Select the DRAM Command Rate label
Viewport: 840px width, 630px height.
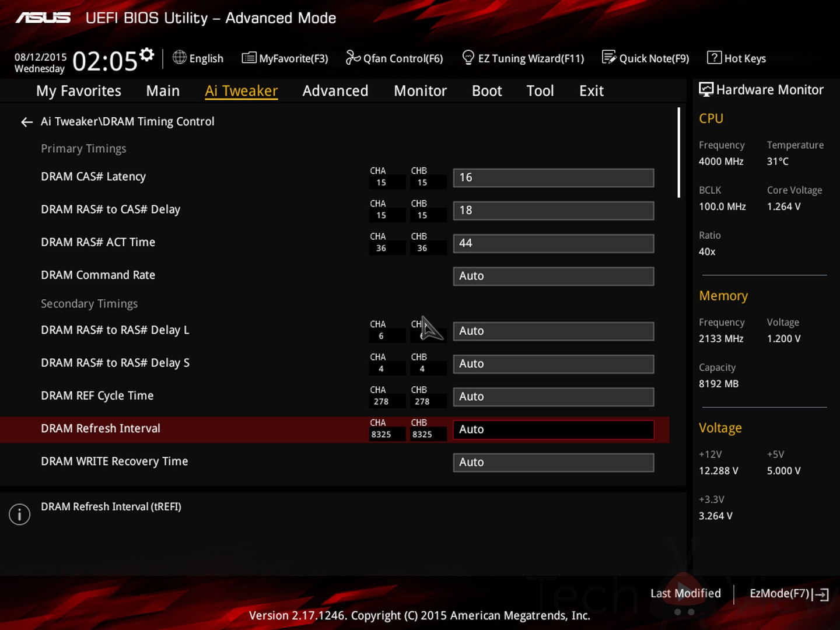(x=98, y=275)
